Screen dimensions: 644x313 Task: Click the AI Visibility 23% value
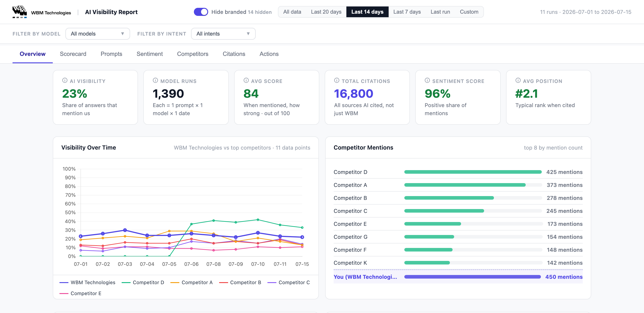pos(74,94)
